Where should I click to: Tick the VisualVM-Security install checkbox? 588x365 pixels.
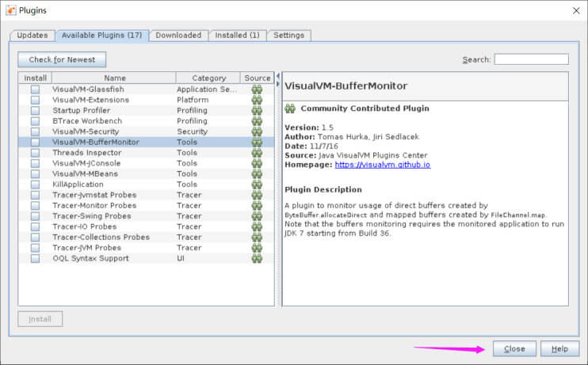(x=35, y=131)
